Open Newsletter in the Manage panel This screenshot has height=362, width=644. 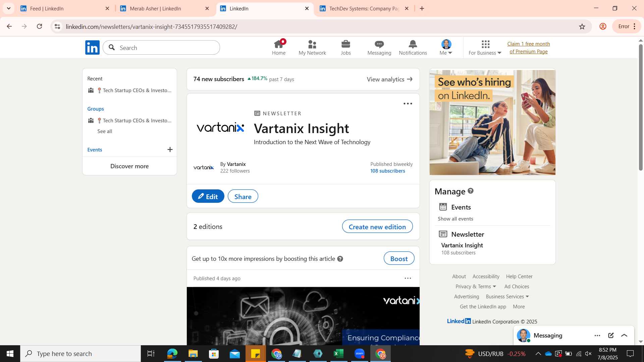pyautogui.click(x=468, y=234)
